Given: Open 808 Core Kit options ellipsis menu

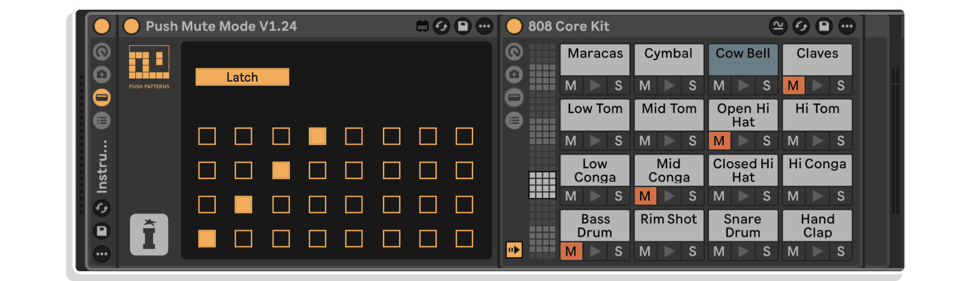Looking at the screenshot, I should pos(847,26).
